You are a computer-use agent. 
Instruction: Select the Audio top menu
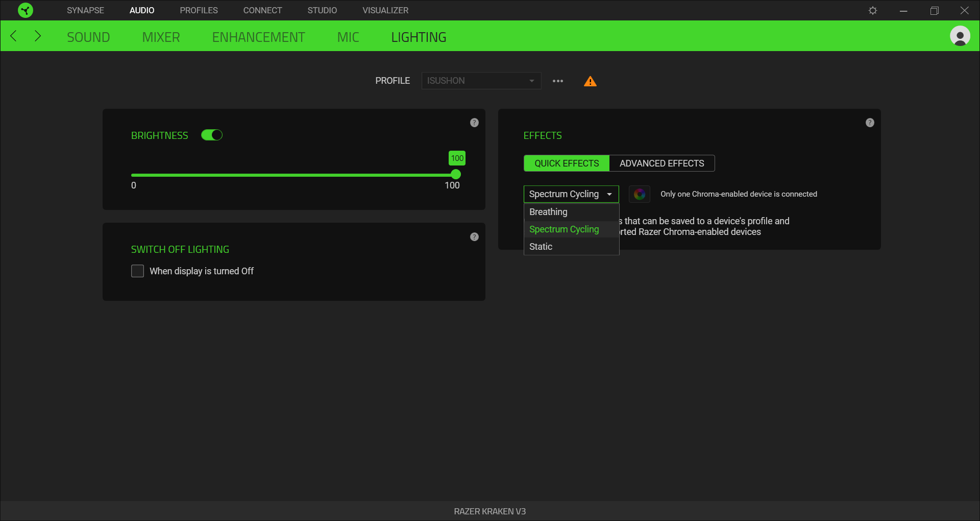tap(142, 10)
